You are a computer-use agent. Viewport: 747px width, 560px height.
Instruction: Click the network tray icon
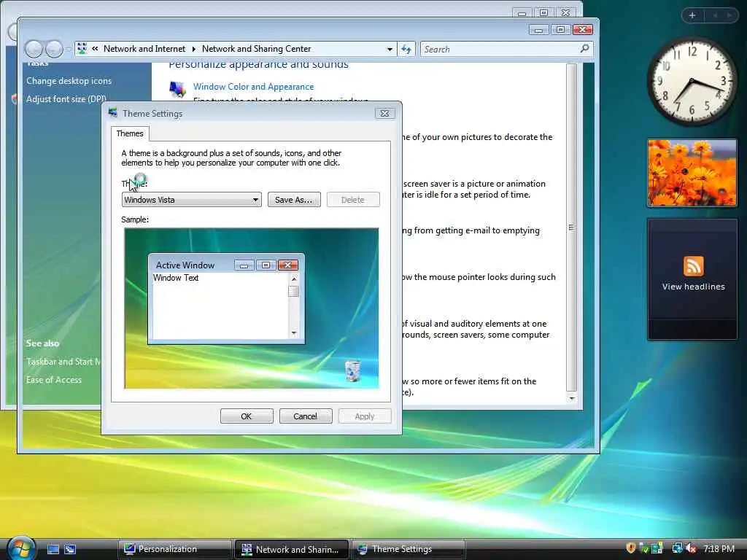coord(677,548)
